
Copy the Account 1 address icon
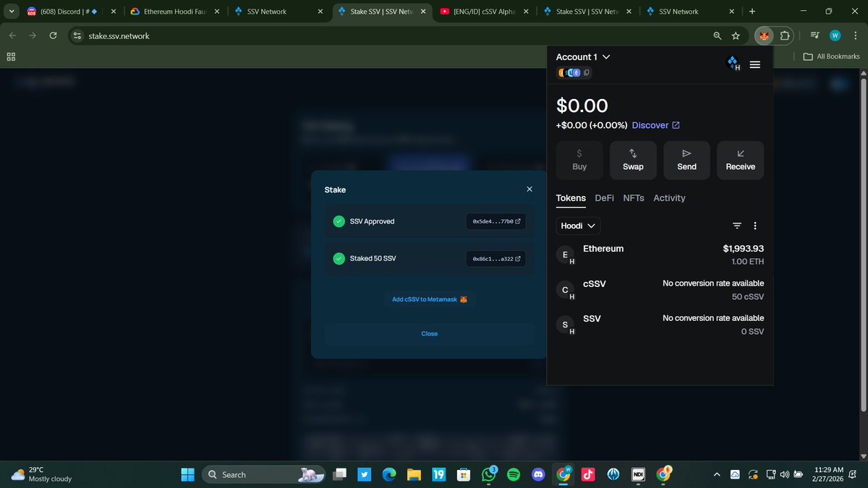(x=587, y=73)
